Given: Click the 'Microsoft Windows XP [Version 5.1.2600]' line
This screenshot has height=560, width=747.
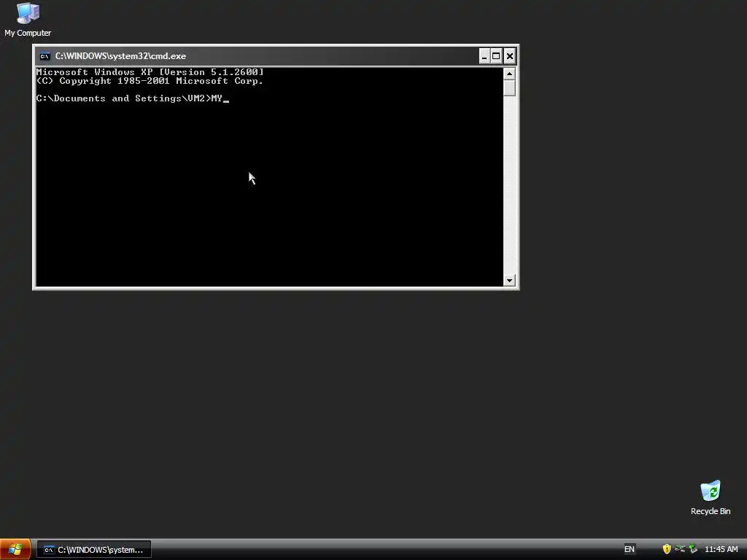Looking at the screenshot, I should 150,72.
